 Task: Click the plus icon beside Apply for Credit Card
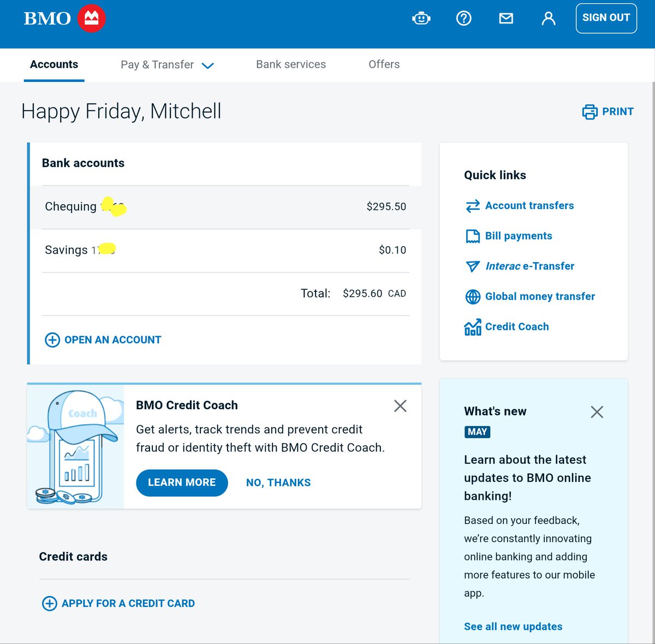tap(50, 604)
